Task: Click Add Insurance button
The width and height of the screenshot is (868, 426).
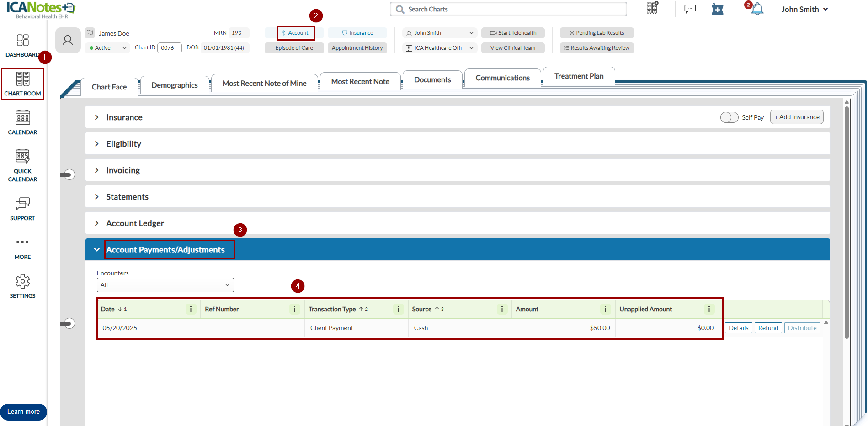Action: pos(797,117)
